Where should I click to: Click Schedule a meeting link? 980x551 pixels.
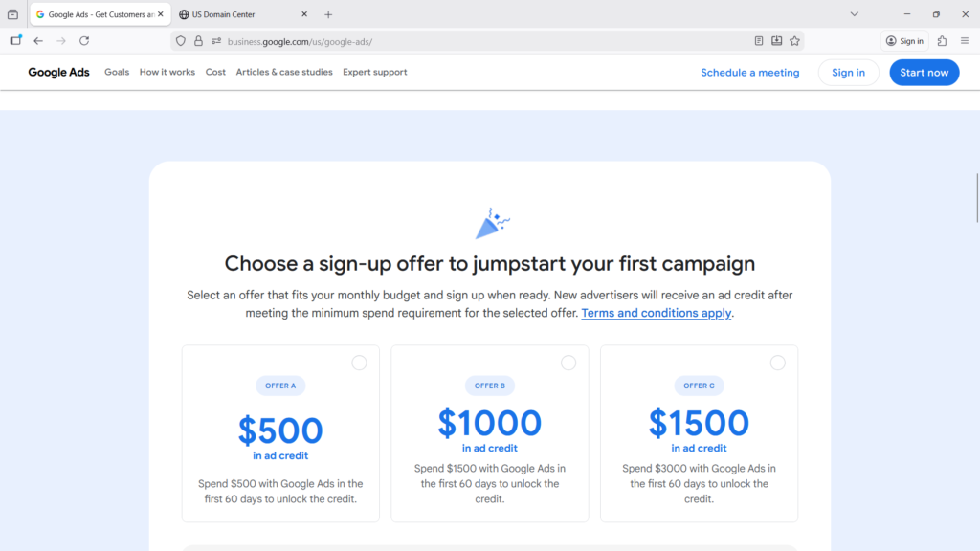[749, 73]
